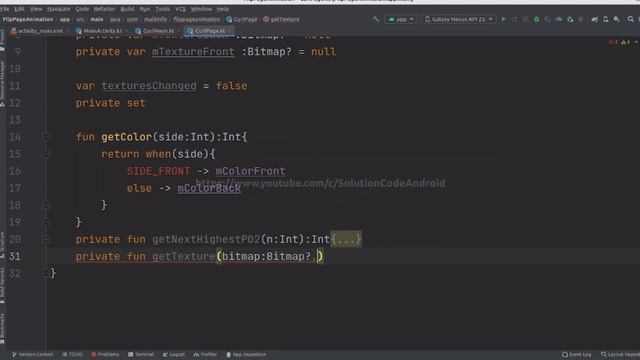Screen dimensions: 640x360
Task: Click FlipPageAnimation project breadcrumb
Action: coord(28,19)
